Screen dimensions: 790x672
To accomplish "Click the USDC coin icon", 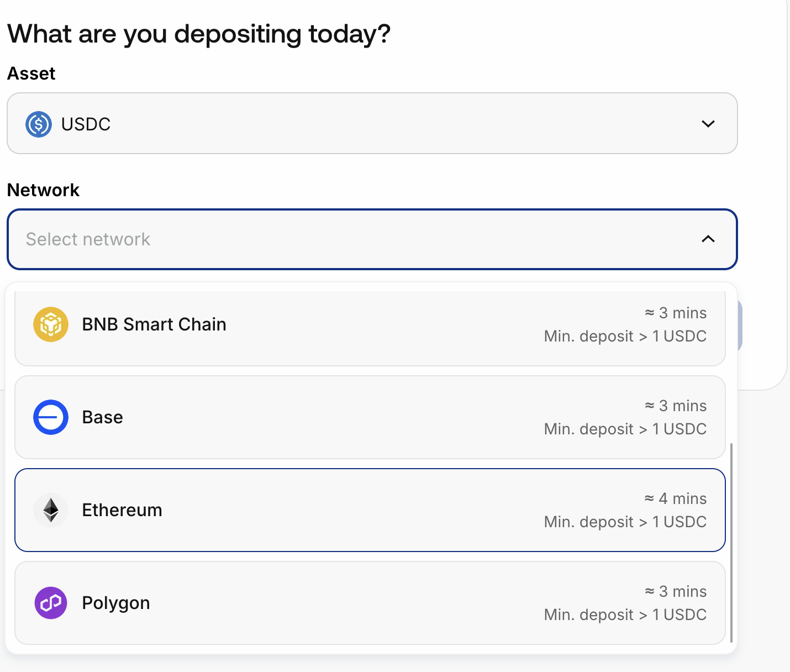I will [x=39, y=124].
